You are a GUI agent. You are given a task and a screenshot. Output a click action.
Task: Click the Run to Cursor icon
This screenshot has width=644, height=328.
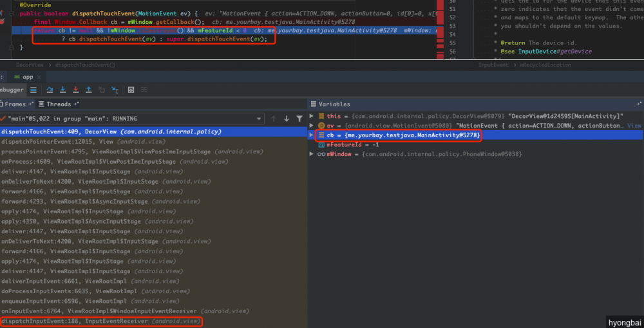pos(115,90)
